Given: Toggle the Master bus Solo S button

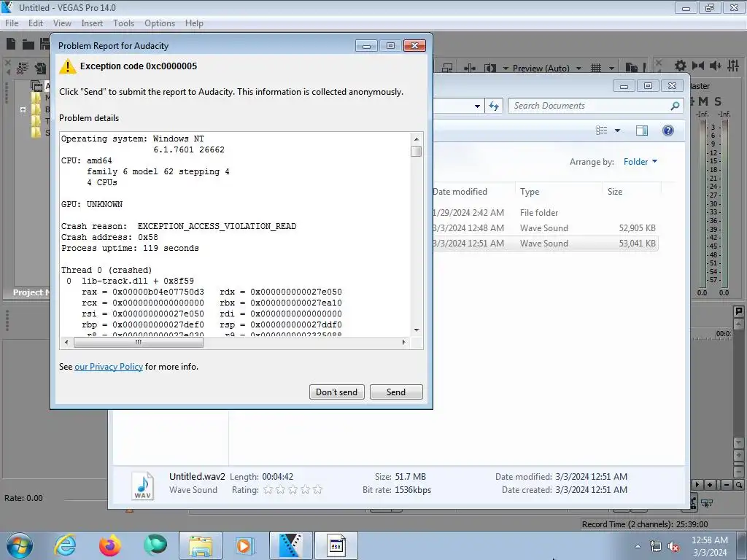Looking at the screenshot, I should tap(718, 101).
